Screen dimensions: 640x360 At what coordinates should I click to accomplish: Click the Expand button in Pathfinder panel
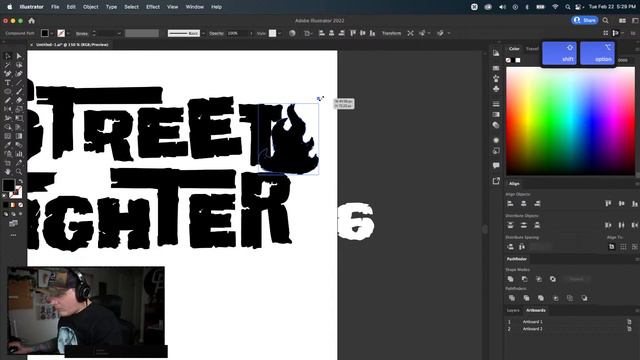point(576,279)
